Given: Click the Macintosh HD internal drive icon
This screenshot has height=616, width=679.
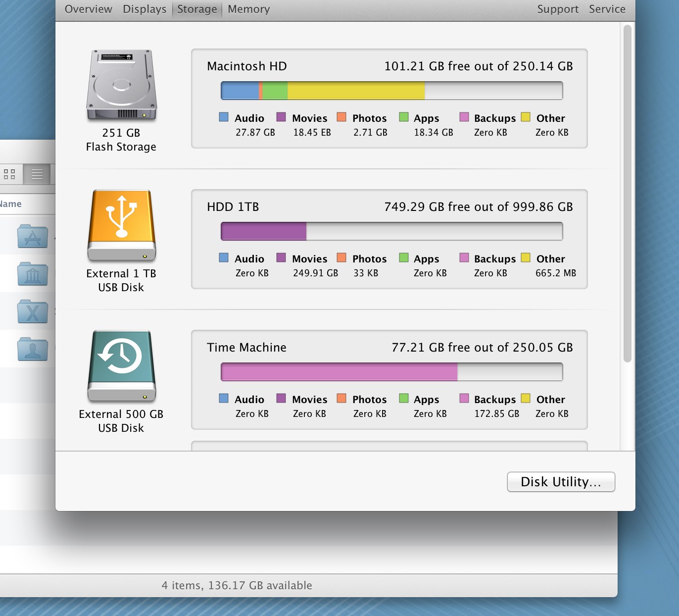Looking at the screenshot, I should (122, 85).
